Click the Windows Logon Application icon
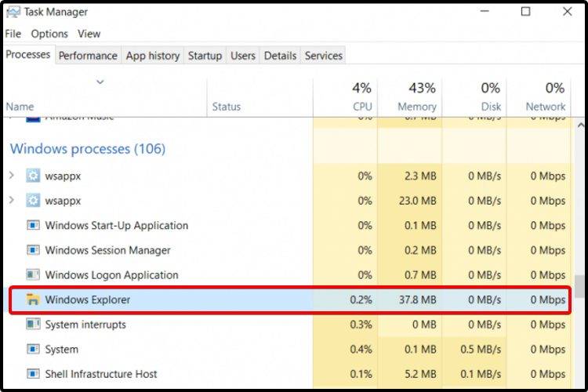 tap(33, 275)
